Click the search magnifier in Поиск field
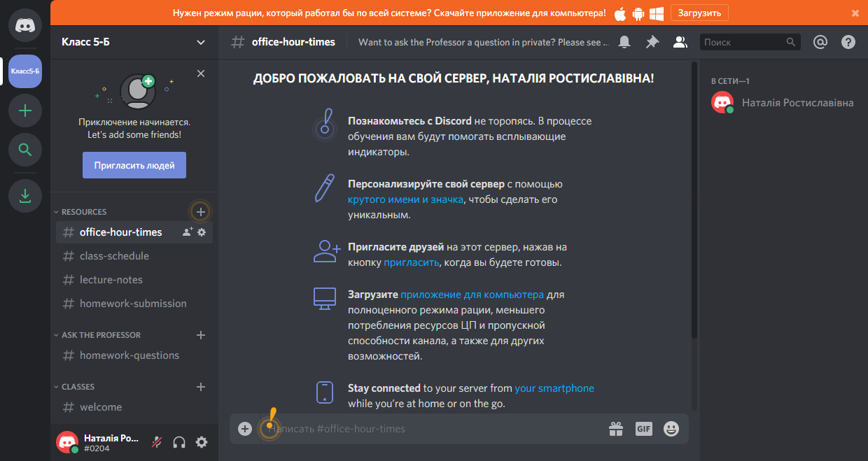Viewport: 868px width, 461px height. [x=791, y=42]
